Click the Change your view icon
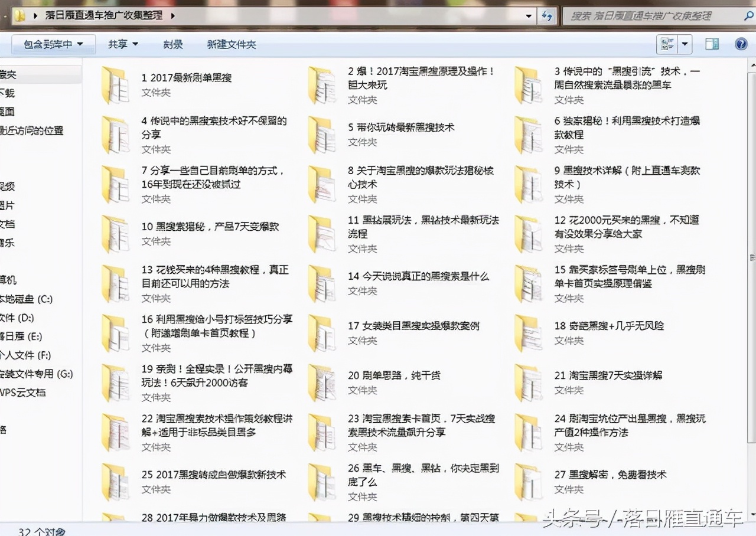 point(666,44)
